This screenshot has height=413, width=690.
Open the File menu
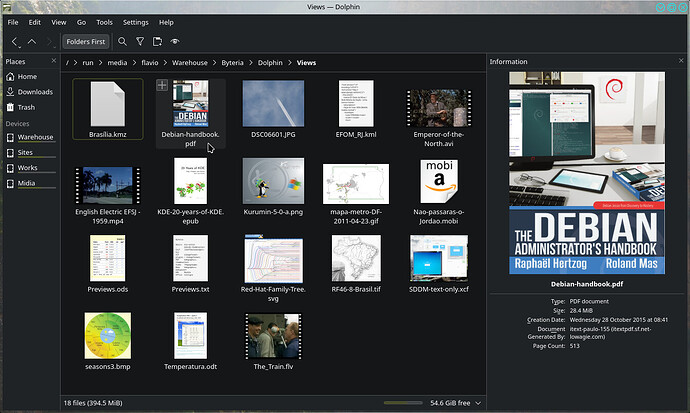pyautogui.click(x=13, y=22)
